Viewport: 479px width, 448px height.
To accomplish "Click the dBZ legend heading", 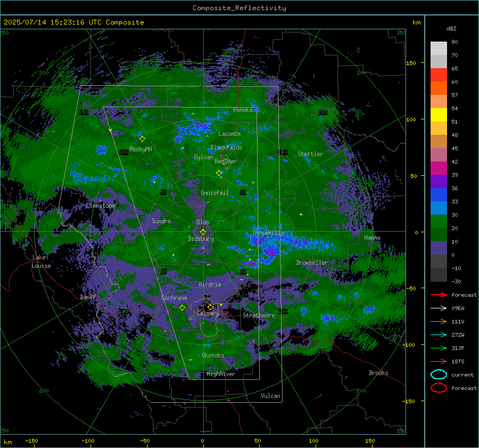I will click(451, 29).
